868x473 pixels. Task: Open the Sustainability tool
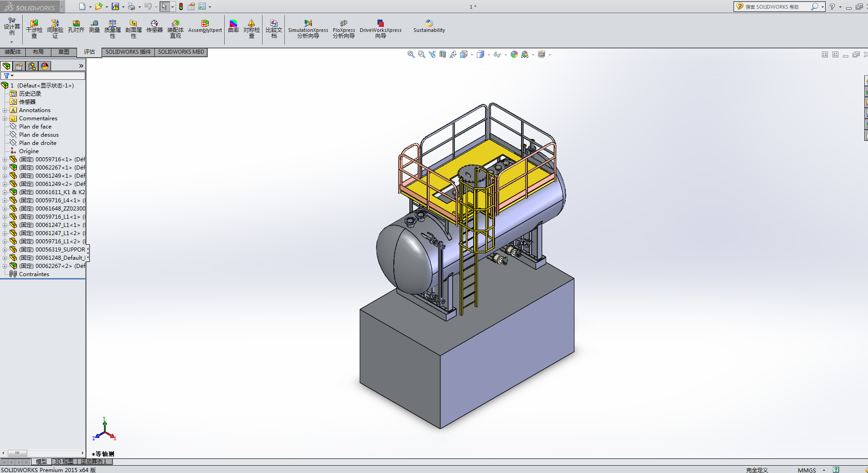coord(429,26)
